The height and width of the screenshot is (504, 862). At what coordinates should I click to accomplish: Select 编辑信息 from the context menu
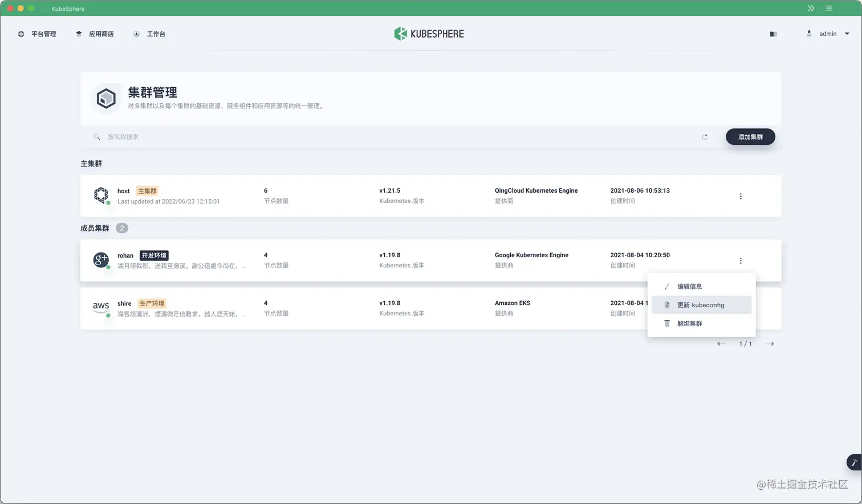pyautogui.click(x=701, y=286)
